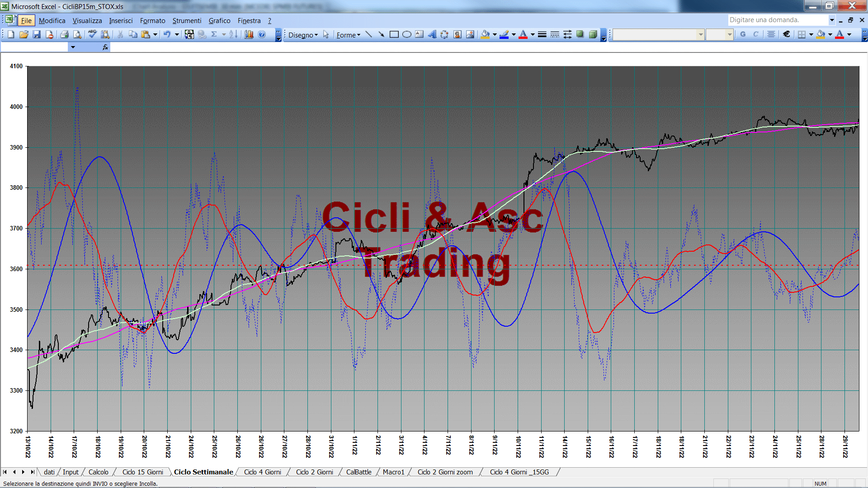Insert WordArt from Drawing toolbar

tap(432, 34)
